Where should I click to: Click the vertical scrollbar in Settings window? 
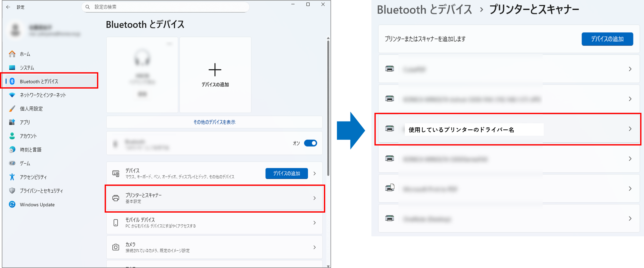tap(328, 107)
